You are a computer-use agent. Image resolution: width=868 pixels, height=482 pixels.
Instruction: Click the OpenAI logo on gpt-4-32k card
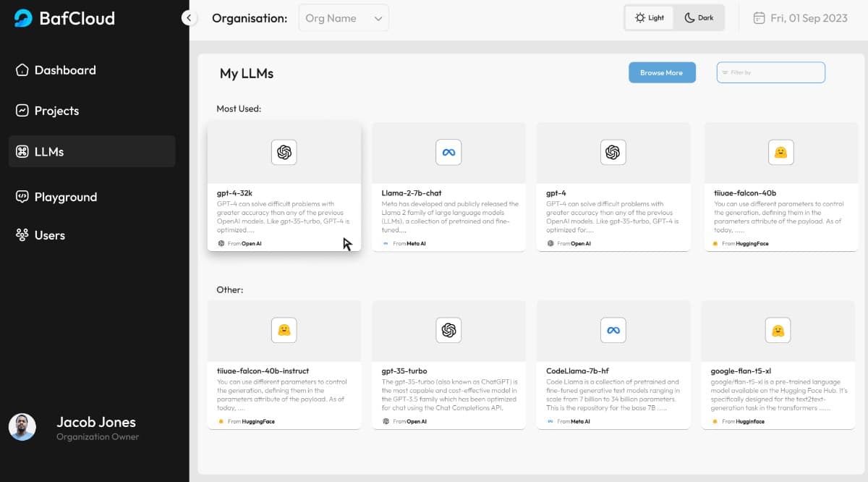point(284,152)
